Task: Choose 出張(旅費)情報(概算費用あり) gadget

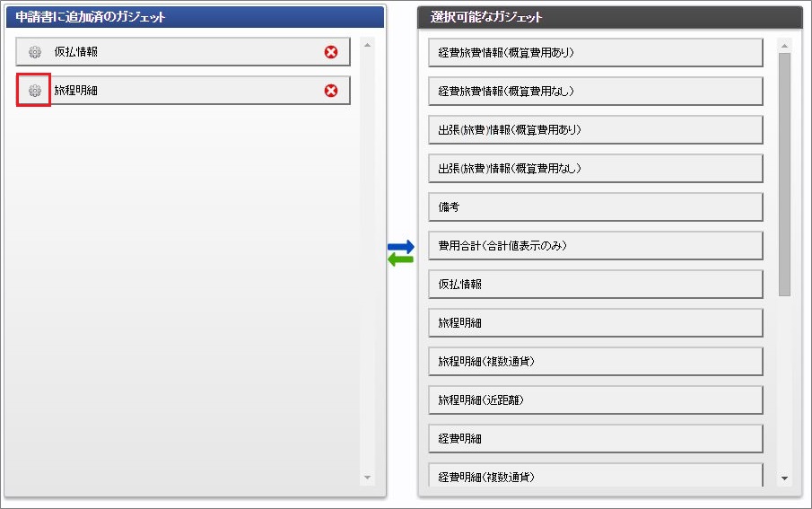Action: pyautogui.click(x=596, y=129)
